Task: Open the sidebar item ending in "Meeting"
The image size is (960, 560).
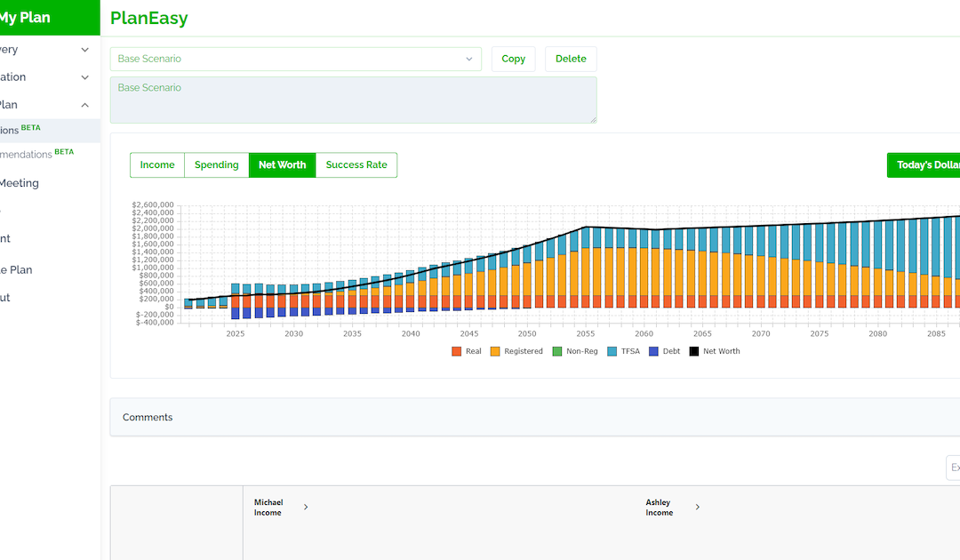Action: coord(20,183)
